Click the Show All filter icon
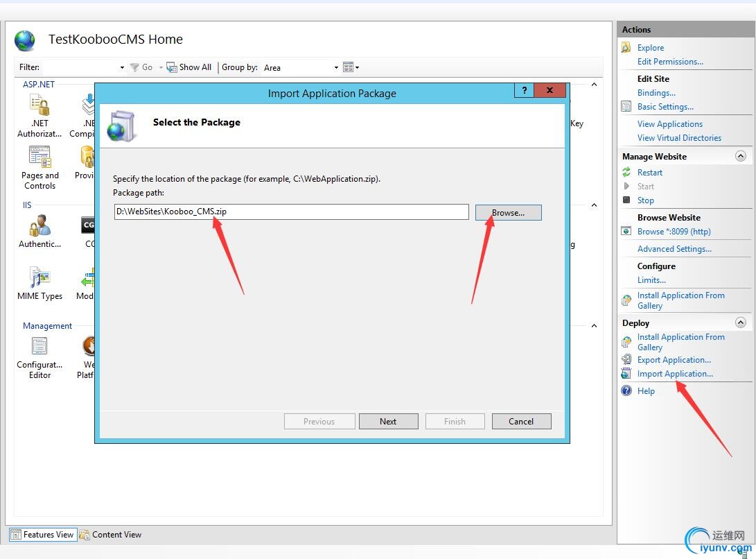Screen dimensions: 756x559 tap(172, 67)
